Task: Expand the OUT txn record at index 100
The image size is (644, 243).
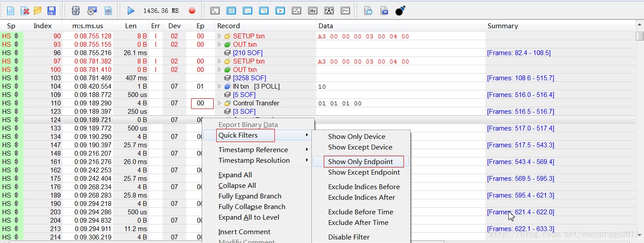Action: [x=219, y=70]
